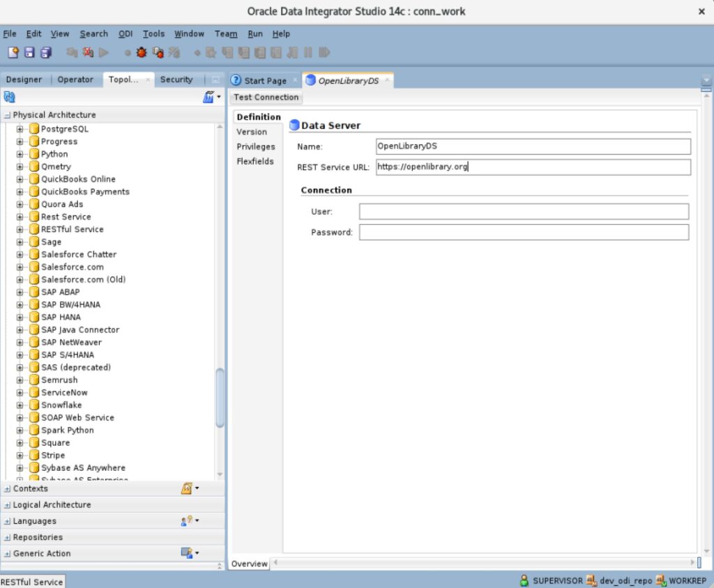Click the Stripe technology folder icon
714x588 pixels.
tap(34, 455)
